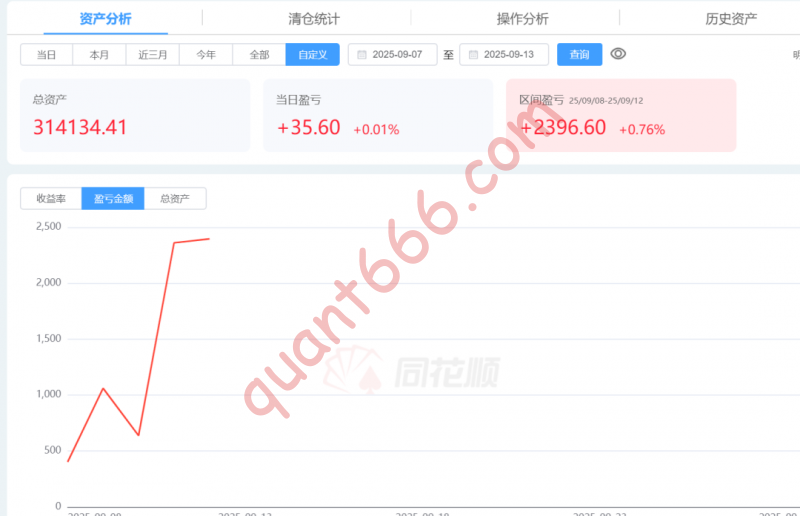Click the 区间盈亏 summary card
The image size is (800, 516).
[x=621, y=115]
